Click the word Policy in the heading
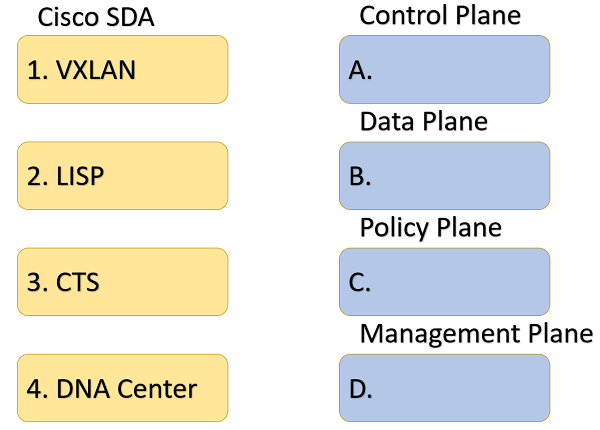This screenshot has height=430, width=600. [x=395, y=228]
